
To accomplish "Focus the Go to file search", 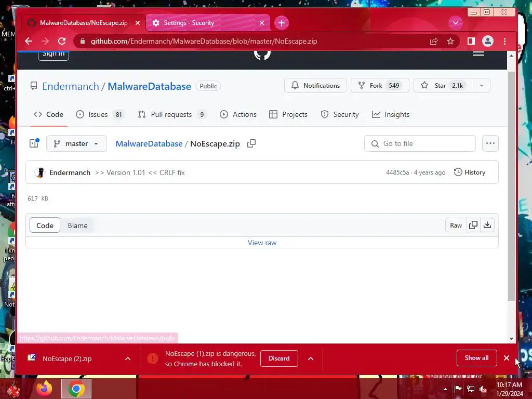I will coord(420,143).
